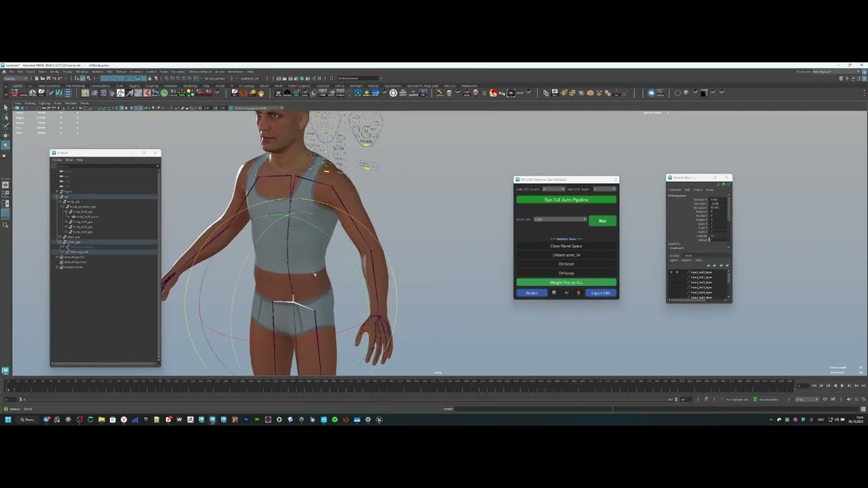Viewport: 868px width, 488px height.
Task: Select head_lod3_layer in layer list
Action: click(x=701, y=287)
